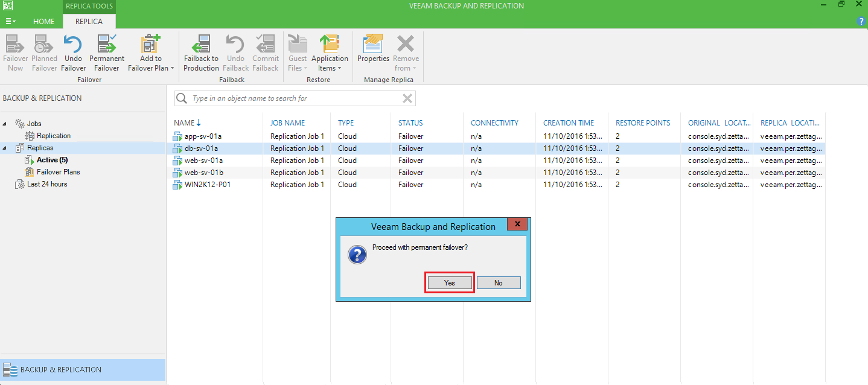This screenshot has width=868, height=385.
Task: Select the REPLICA ribbon tab
Action: point(89,21)
